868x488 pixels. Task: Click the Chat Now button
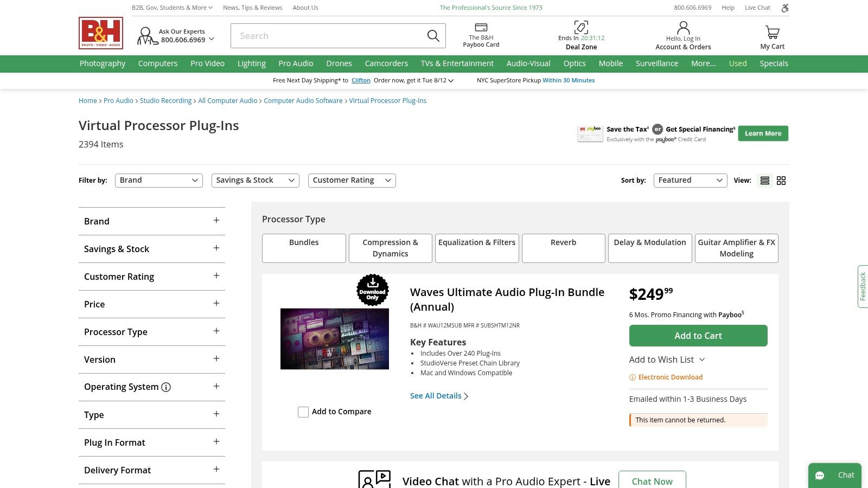click(652, 481)
